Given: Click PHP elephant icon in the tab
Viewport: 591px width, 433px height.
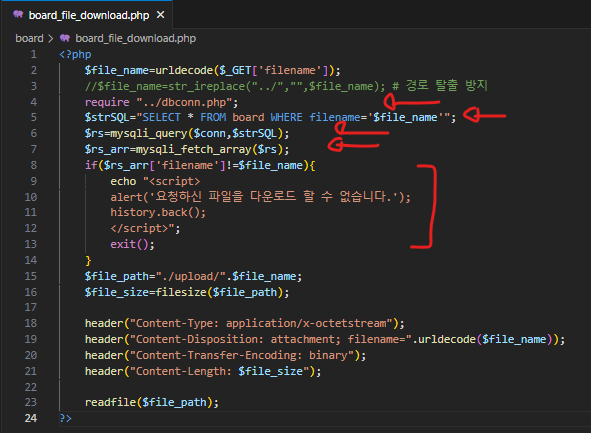Looking at the screenshot, I should (x=18, y=15).
